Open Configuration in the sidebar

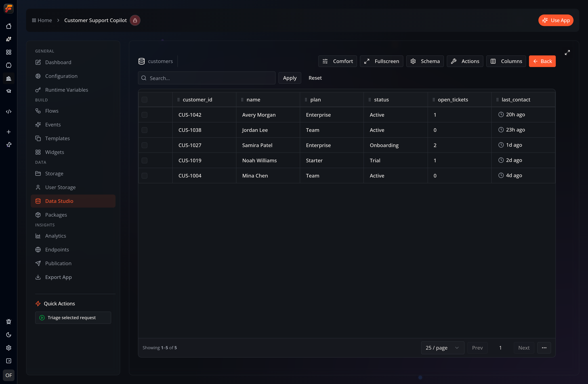73,76
